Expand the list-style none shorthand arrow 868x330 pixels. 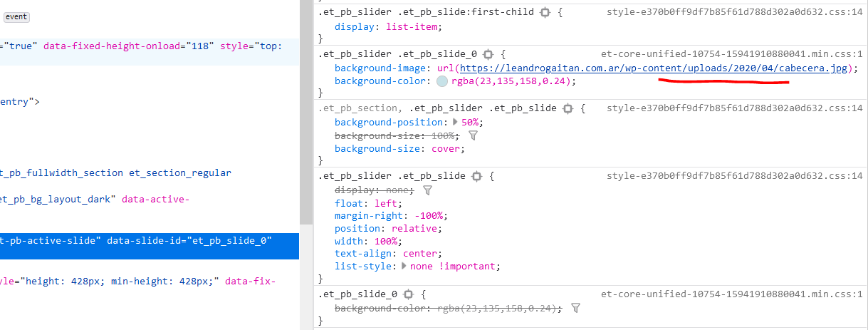404,266
